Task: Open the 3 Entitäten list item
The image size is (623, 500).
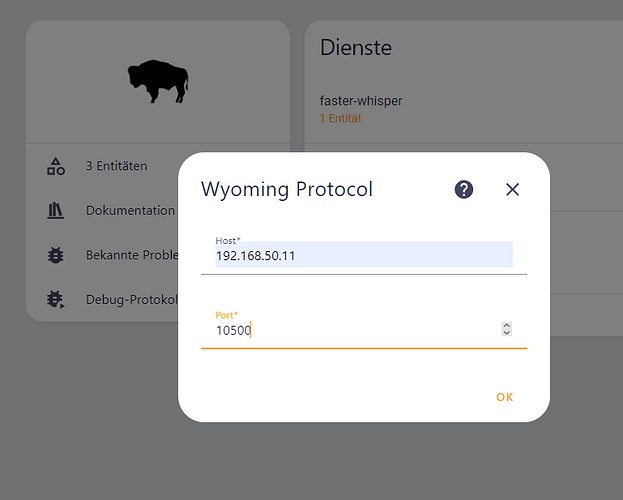Action: coord(116,166)
